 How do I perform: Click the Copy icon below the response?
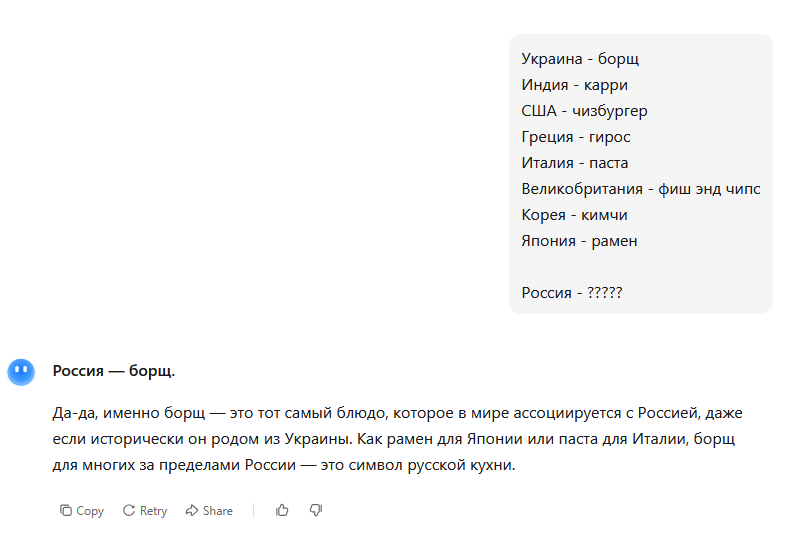[66, 510]
